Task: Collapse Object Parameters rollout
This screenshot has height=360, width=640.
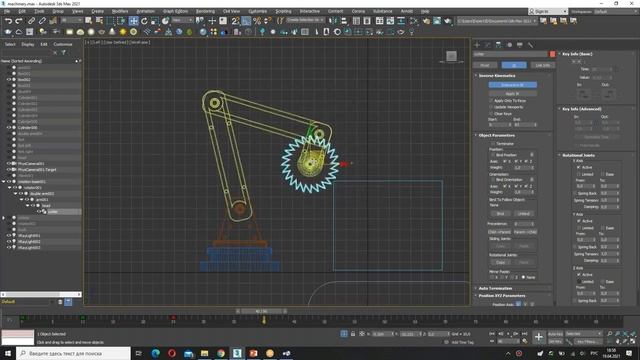Action: pyautogui.click(x=496, y=136)
